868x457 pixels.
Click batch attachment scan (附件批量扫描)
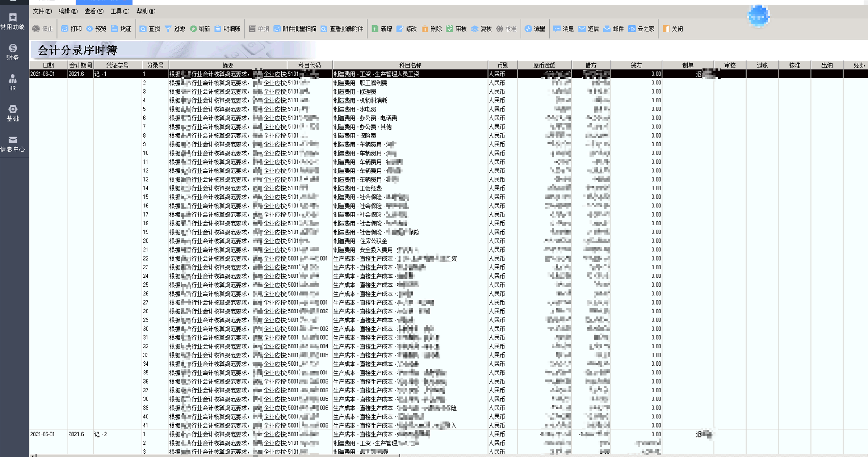pyautogui.click(x=277, y=29)
